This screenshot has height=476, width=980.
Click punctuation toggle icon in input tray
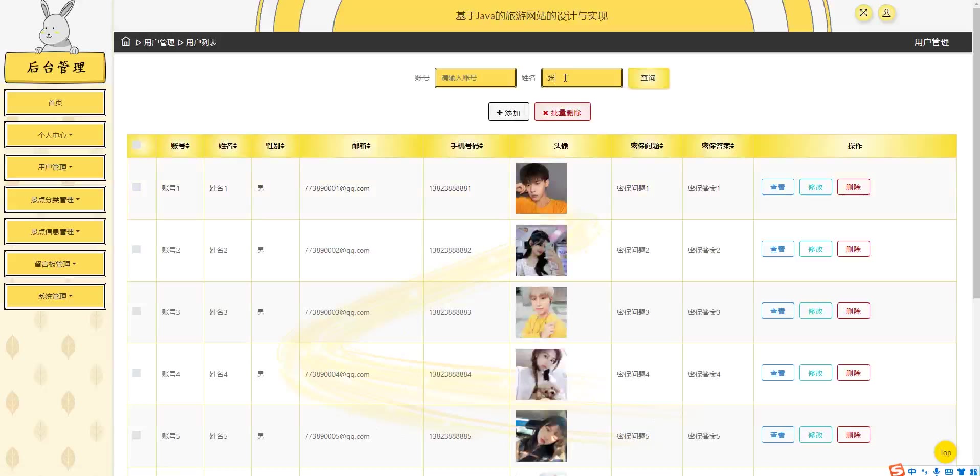924,472
